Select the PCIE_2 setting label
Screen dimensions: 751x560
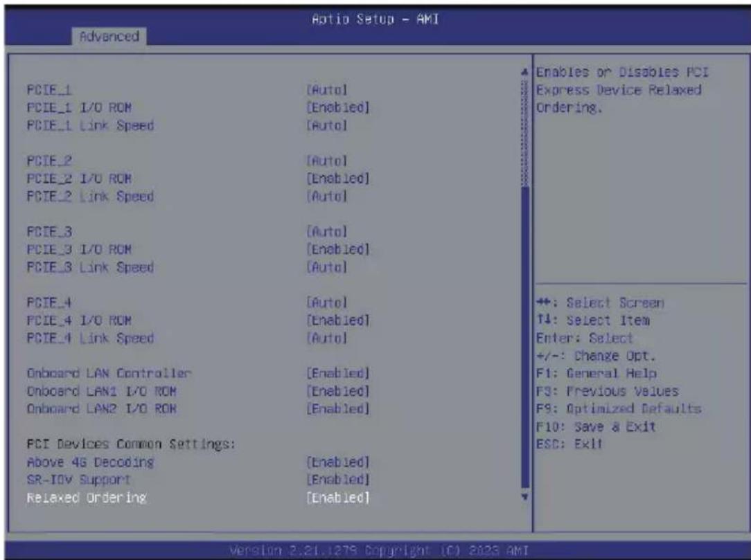[x=49, y=161]
